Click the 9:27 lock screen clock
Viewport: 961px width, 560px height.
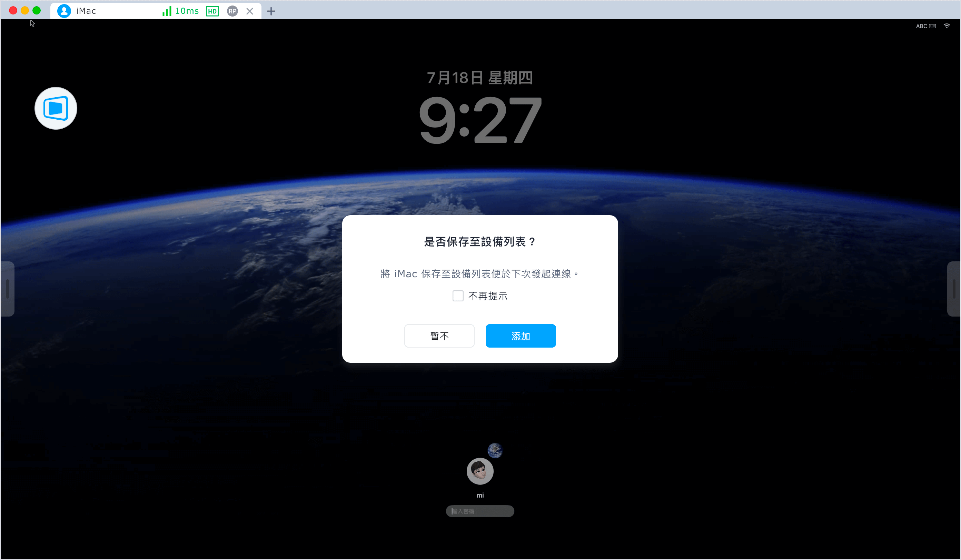click(x=480, y=120)
